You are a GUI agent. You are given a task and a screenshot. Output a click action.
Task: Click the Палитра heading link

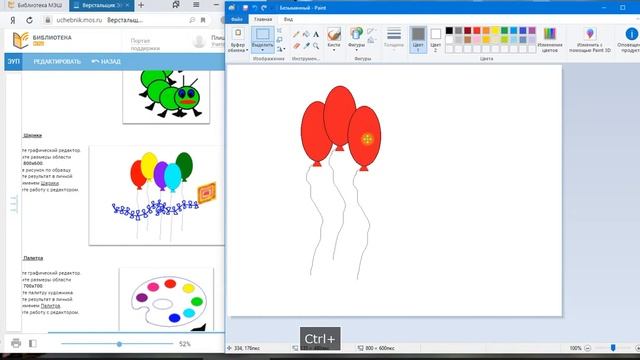pos(33,258)
